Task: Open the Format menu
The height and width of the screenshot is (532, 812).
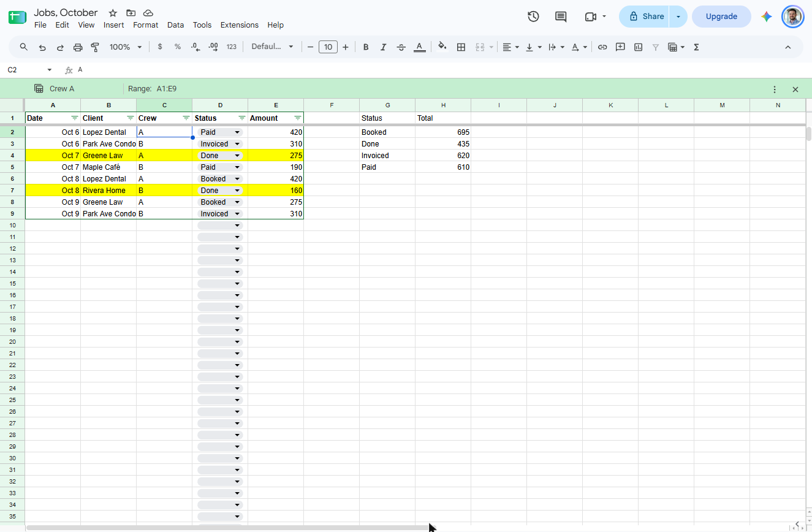Action: click(146, 25)
